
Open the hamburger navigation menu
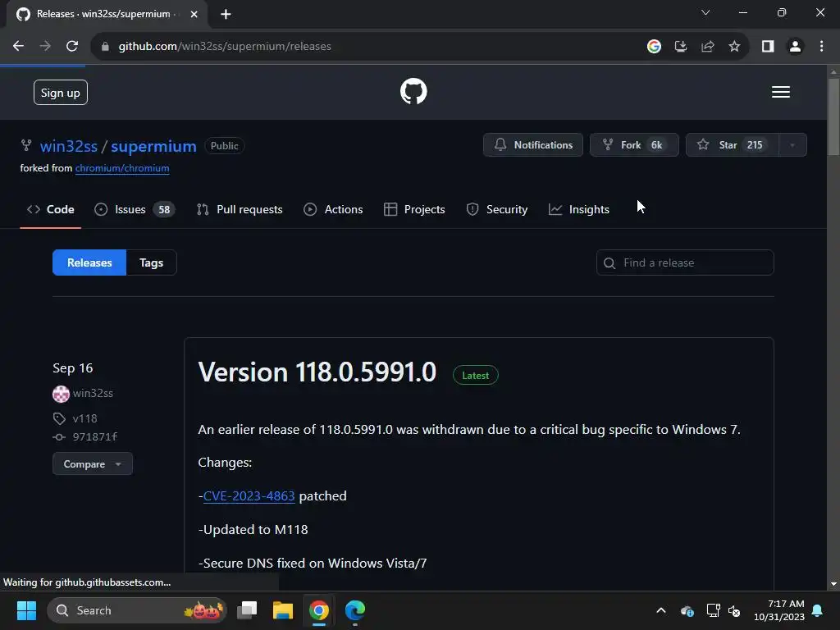point(781,92)
